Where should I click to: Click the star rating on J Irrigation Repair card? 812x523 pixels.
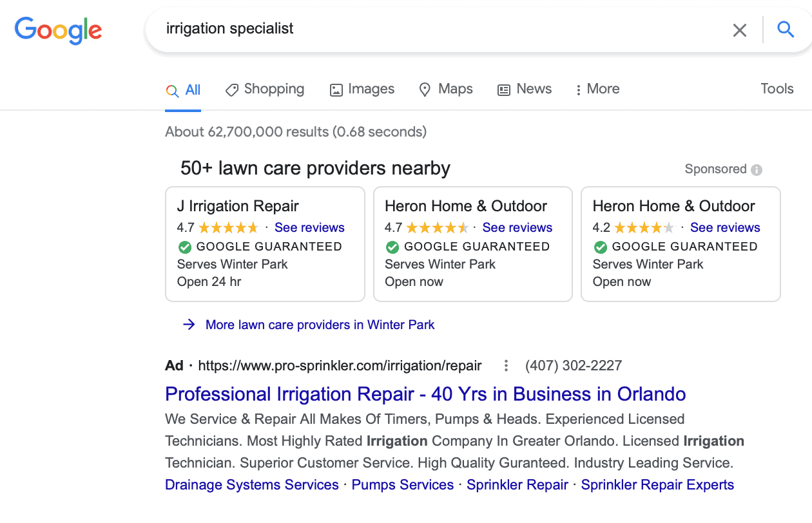[x=228, y=227]
